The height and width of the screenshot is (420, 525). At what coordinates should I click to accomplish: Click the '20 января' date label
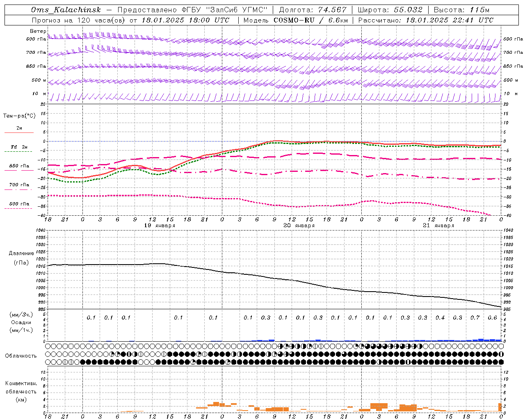[x=299, y=226]
